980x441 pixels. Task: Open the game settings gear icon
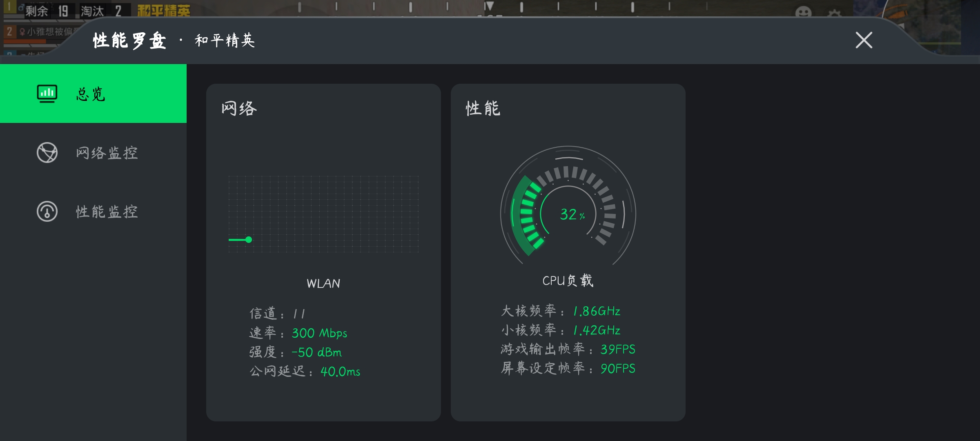[x=834, y=13]
